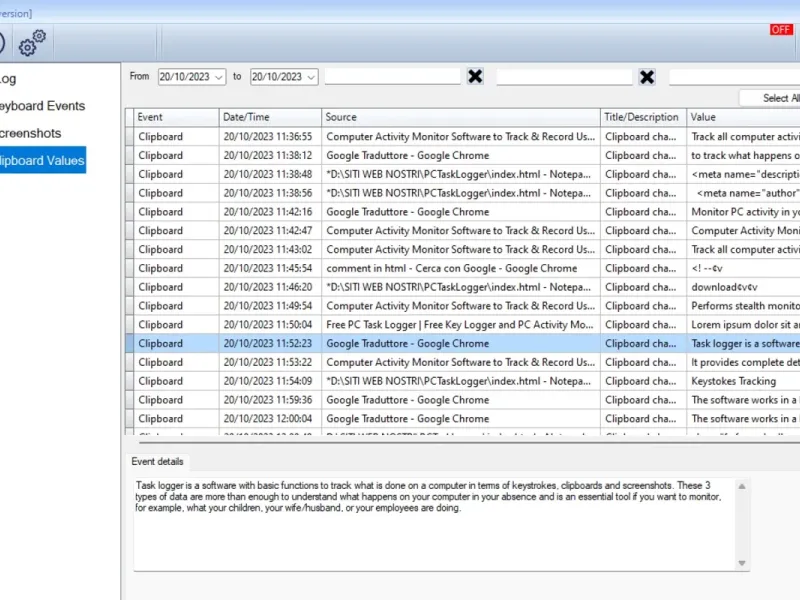Click value '<meta name="author"' cell

(743, 193)
